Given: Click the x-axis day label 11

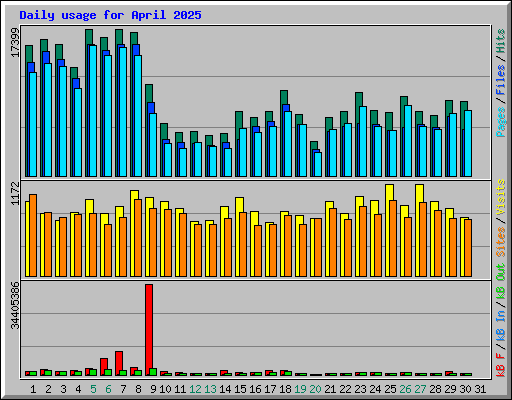Looking at the screenshot, I should coord(180,389).
